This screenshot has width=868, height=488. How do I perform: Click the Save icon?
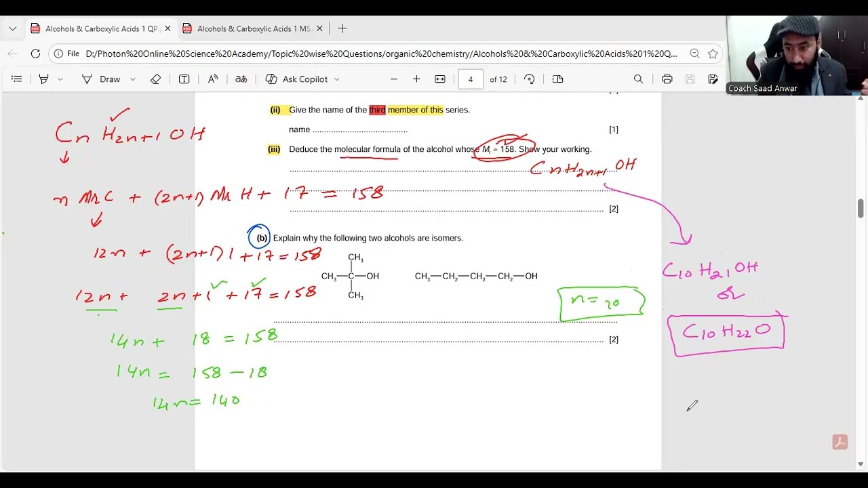(x=690, y=79)
